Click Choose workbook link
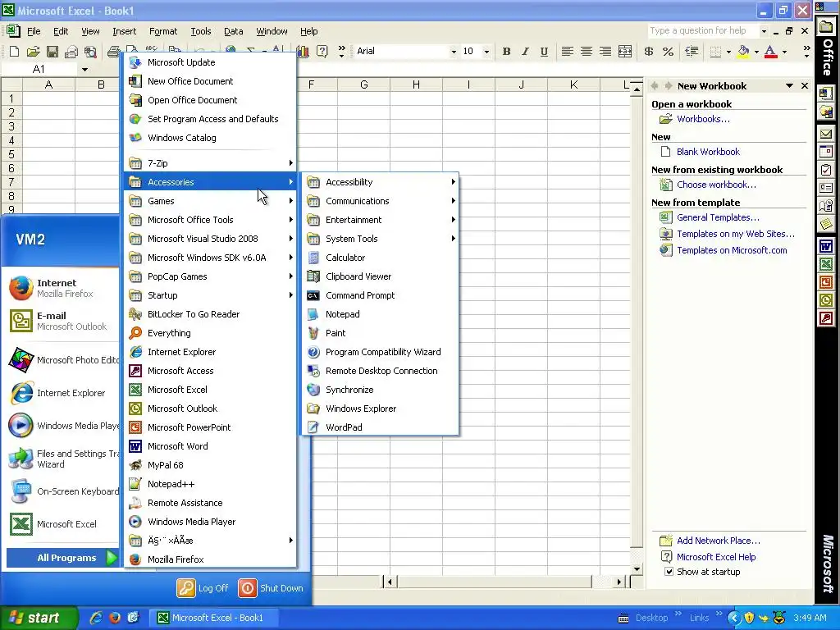The image size is (840, 630). click(x=716, y=185)
